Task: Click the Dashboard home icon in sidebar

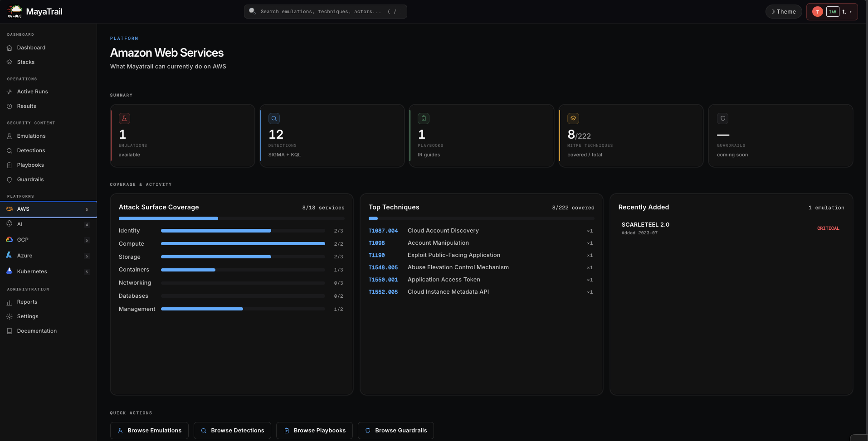Action: (x=9, y=48)
